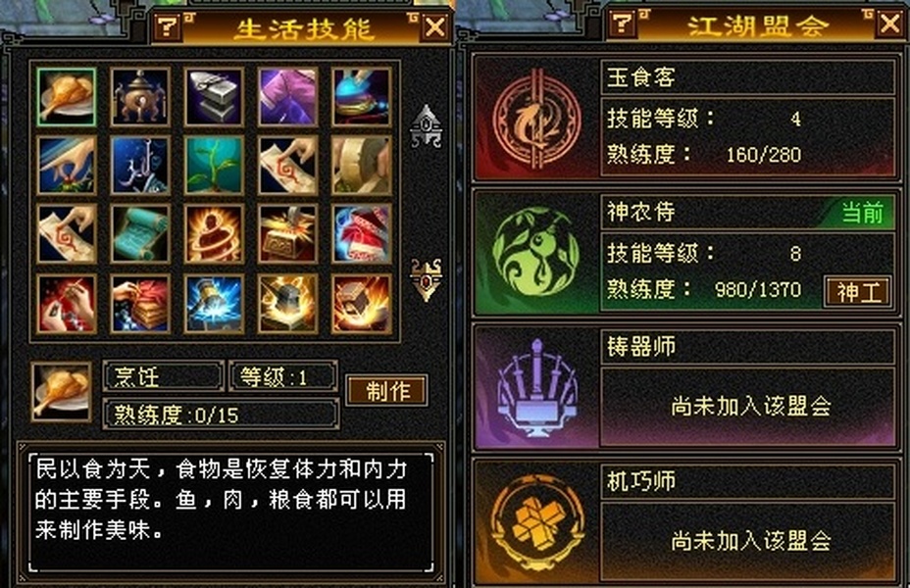Open help for the 生活技能 panel
This screenshot has height=588, width=910.
tap(168, 26)
